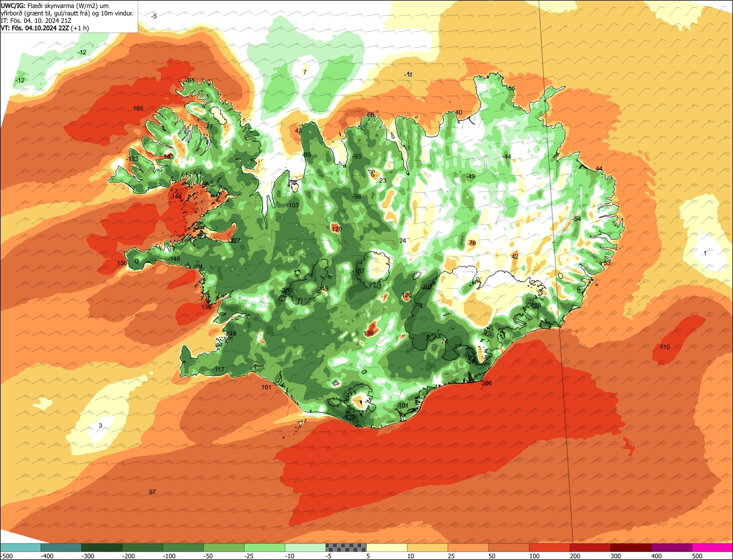The image size is (733, 560).
Task: Click the valid time 'VT: Fös. 04.10.2024 22Z (+1 h)'
Action: [x=46, y=27]
